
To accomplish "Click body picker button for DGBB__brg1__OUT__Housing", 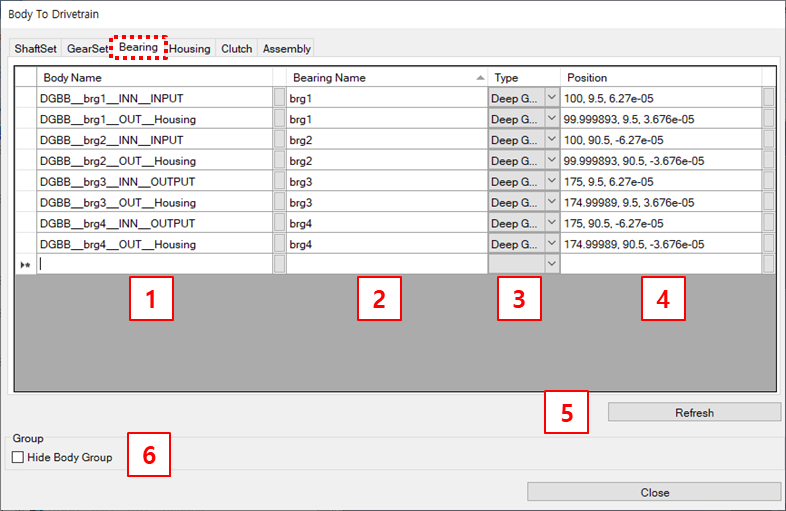I will [x=279, y=118].
